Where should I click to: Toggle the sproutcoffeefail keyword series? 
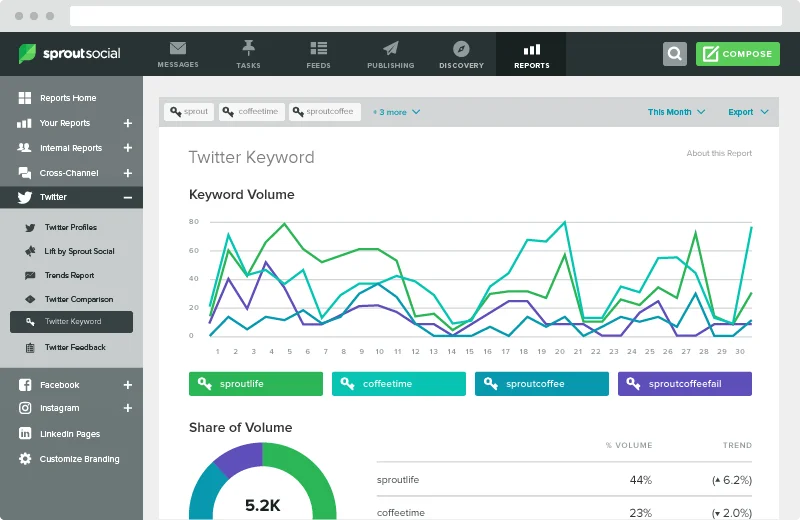click(685, 384)
